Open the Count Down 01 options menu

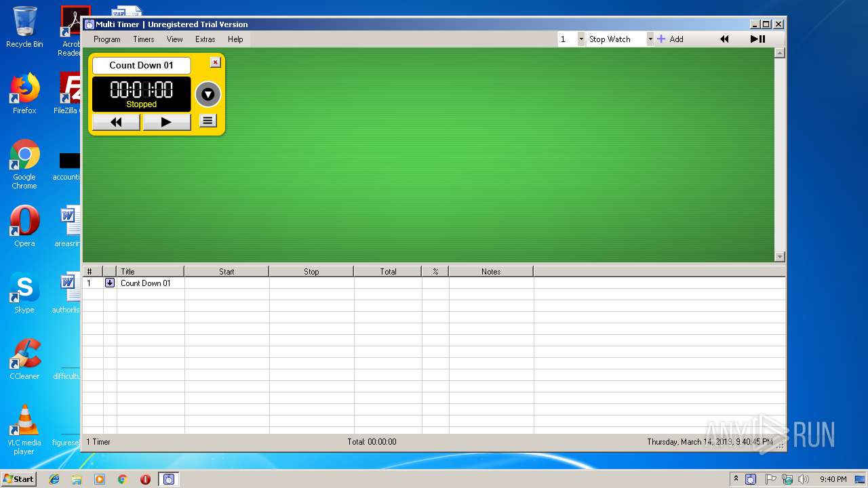pyautogui.click(x=208, y=121)
